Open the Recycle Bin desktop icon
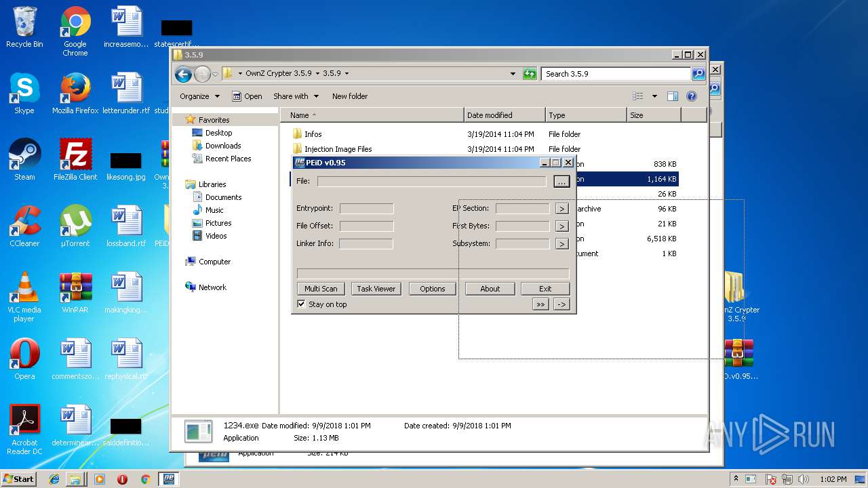This screenshot has height=488, width=868. [x=24, y=27]
